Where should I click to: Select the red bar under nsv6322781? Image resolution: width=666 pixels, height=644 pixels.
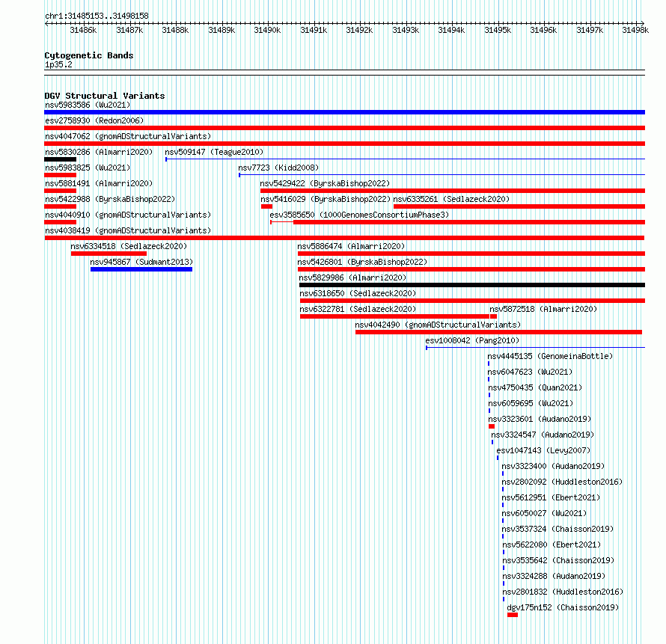[394, 316]
